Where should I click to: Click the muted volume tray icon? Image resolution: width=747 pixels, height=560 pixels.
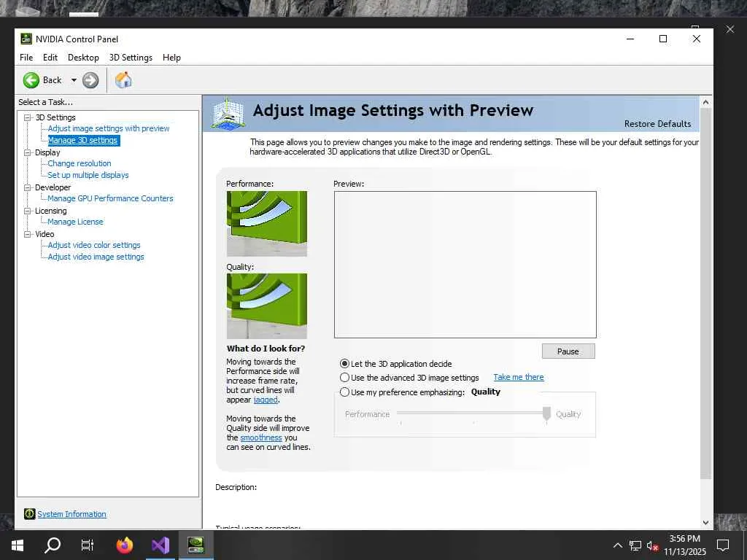652,545
